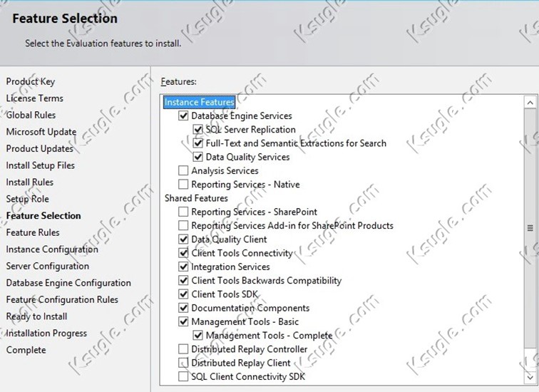Check Reporting Services Add-in for SharePoint Products
539x392 pixels.
point(183,226)
